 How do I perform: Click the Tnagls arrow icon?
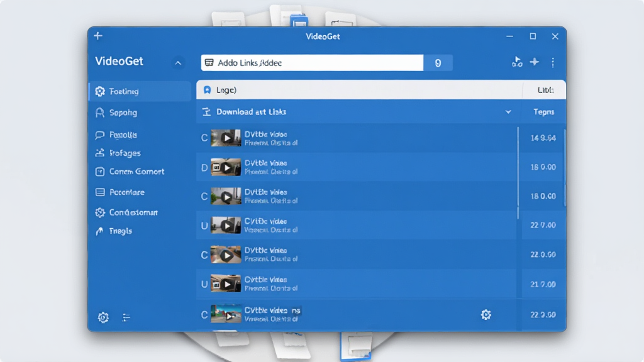point(100,231)
